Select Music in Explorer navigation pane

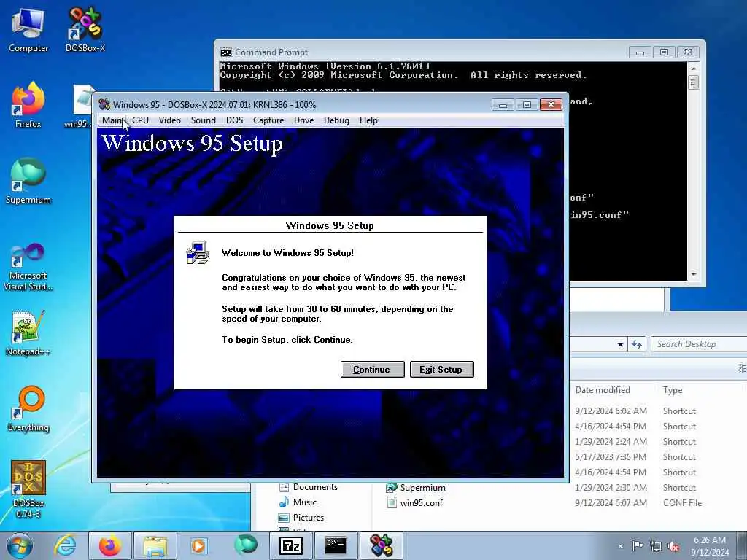tap(298, 502)
